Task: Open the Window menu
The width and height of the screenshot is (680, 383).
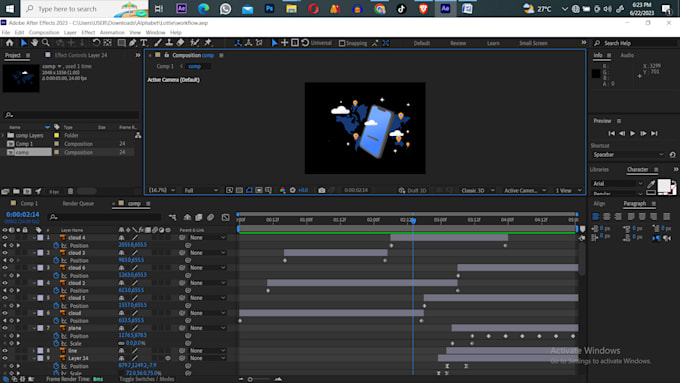Action: (x=155, y=33)
